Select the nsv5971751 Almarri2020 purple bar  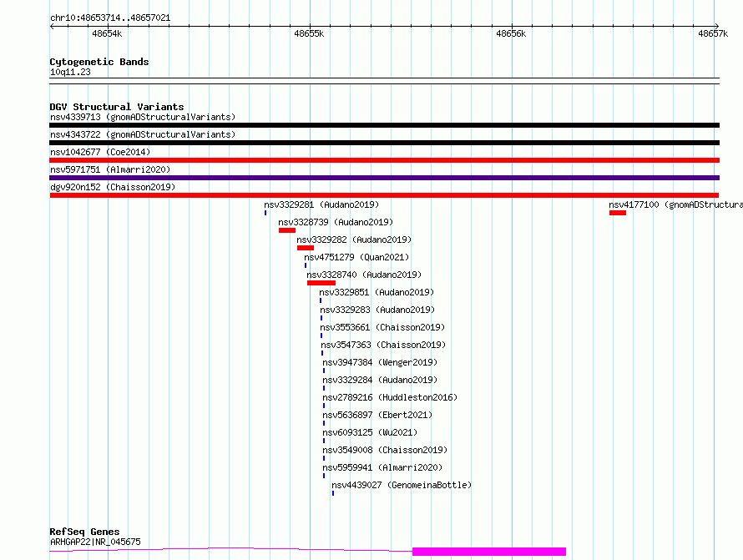pos(384,178)
